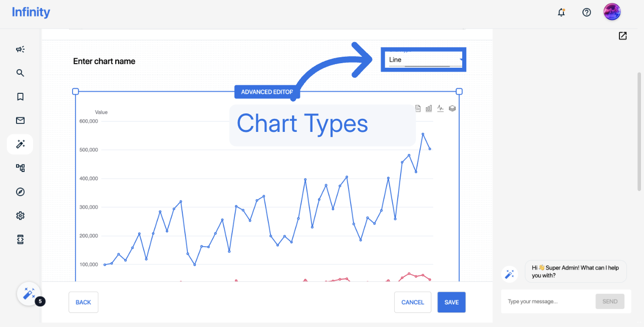This screenshot has width=644, height=327.
Task: Open the megaphone announcements sidebar icon
Action: pyautogui.click(x=20, y=49)
